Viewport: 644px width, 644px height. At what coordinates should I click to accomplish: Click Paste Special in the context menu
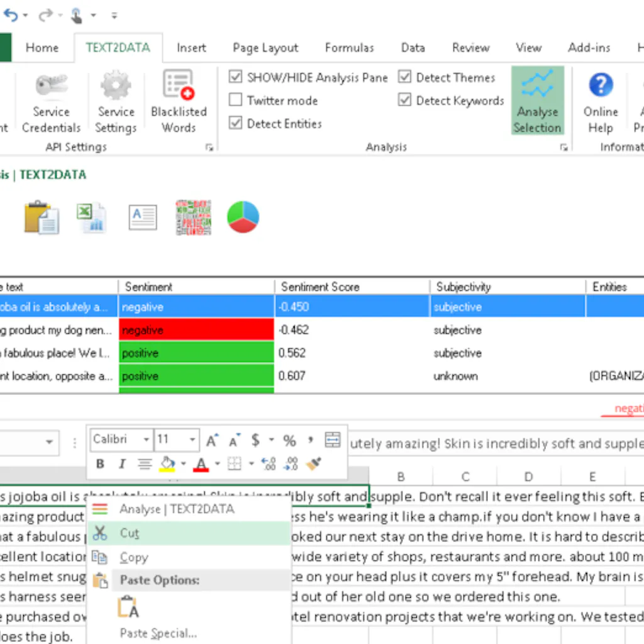[x=158, y=633]
